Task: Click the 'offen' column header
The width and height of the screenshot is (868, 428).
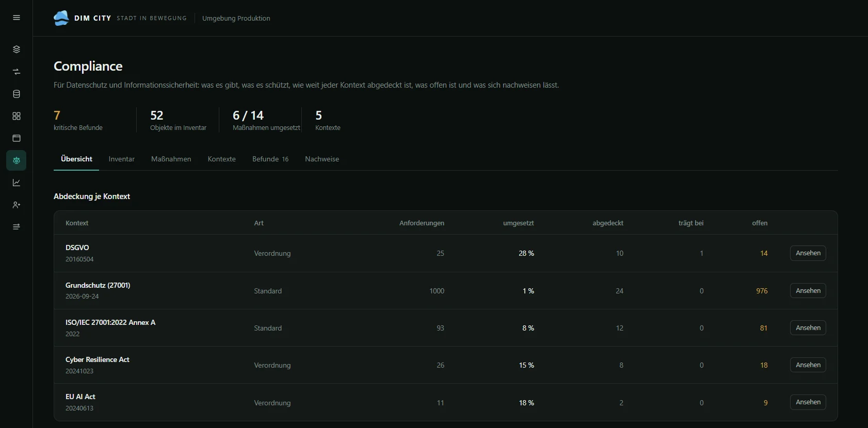Action: pos(760,223)
